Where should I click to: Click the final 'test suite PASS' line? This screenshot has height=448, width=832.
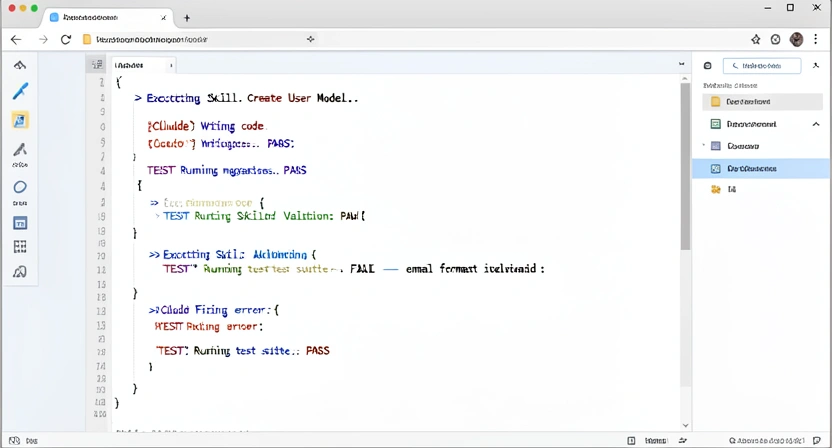[x=242, y=351]
